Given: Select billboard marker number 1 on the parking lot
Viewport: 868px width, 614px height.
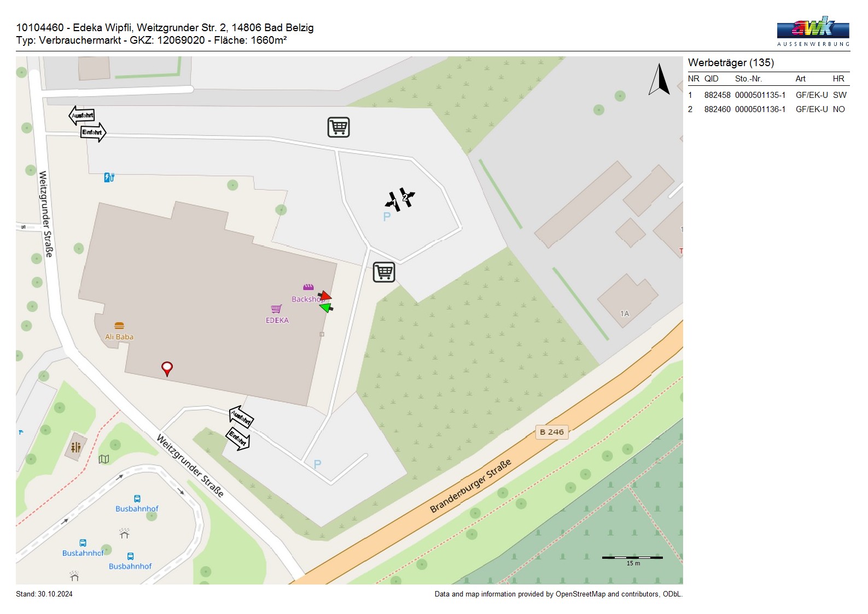Looking at the screenshot, I should click(394, 203).
